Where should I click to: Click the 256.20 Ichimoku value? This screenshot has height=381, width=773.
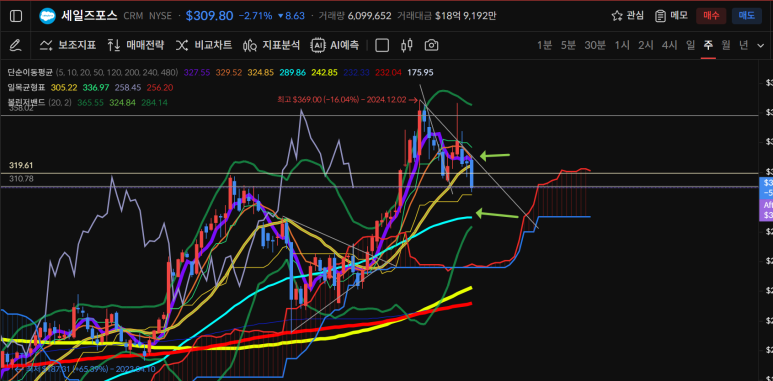160,87
